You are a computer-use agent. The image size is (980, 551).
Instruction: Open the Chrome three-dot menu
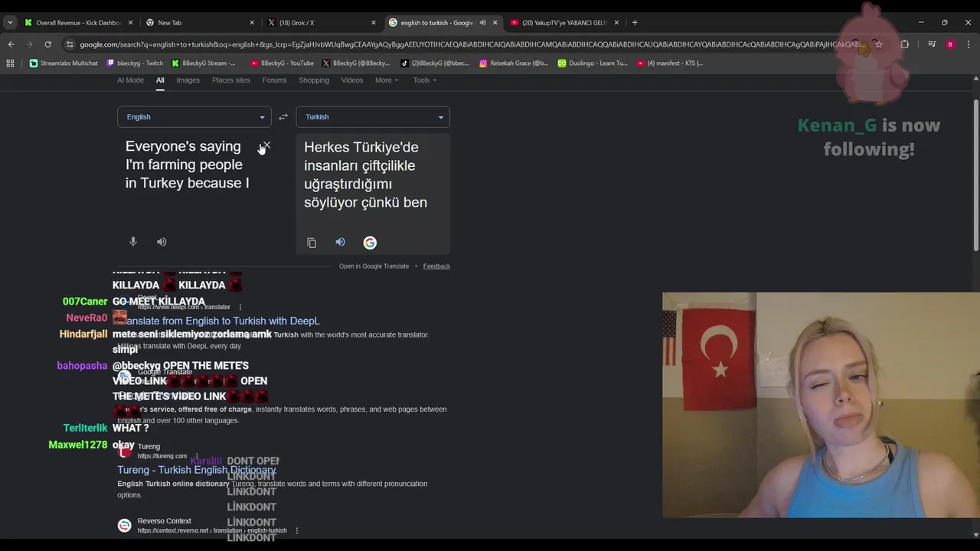(969, 44)
